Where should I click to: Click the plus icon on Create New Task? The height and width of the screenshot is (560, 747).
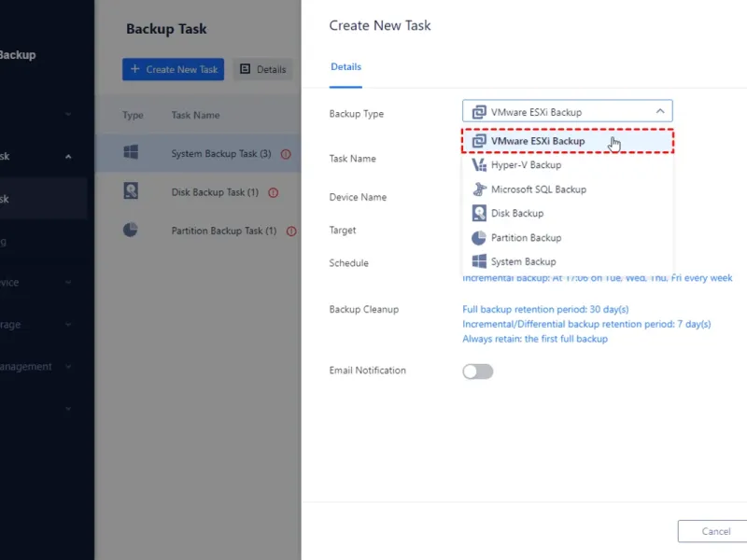pos(135,69)
